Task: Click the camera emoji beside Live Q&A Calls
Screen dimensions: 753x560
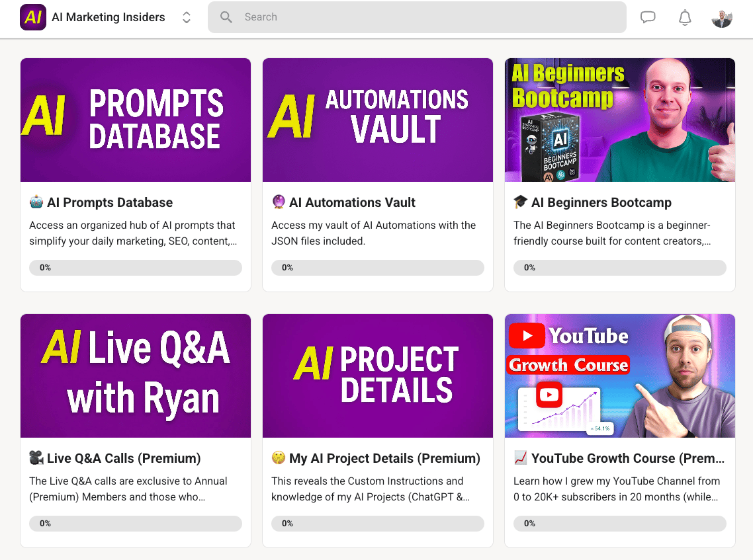Action: [x=36, y=458]
